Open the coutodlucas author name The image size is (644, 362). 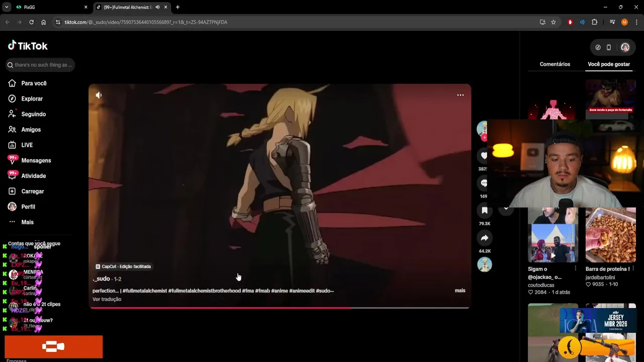(541, 285)
